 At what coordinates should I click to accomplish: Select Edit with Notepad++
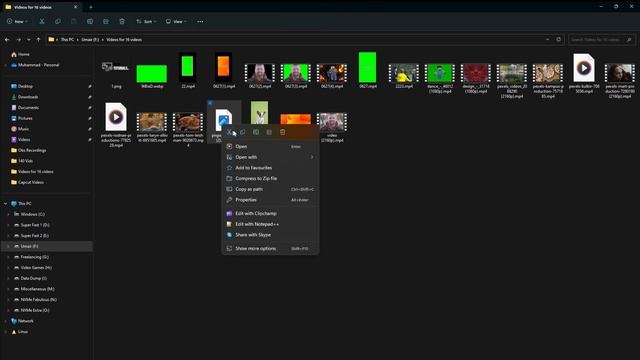pyautogui.click(x=270, y=224)
